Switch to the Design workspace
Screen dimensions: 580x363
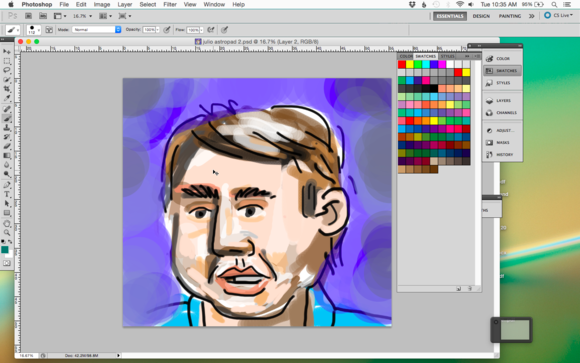(481, 16)
